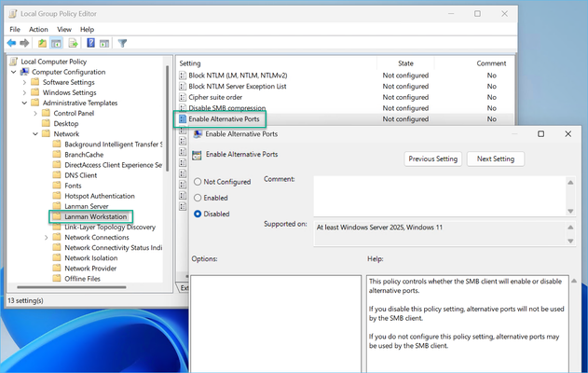Image resolution: width=588 pixels, height=373 pixels.
Task: Click the Previous Setting button
Action: point(433,159)
